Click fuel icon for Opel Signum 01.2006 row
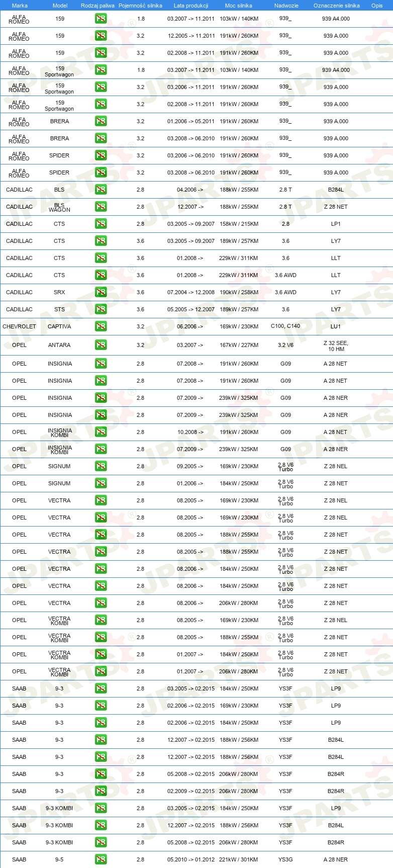 [101, 483]
